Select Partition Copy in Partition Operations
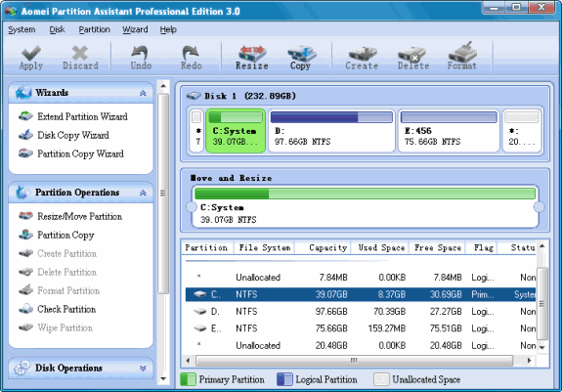This screenshot has width=562, height=392. [x=65, y=235]
